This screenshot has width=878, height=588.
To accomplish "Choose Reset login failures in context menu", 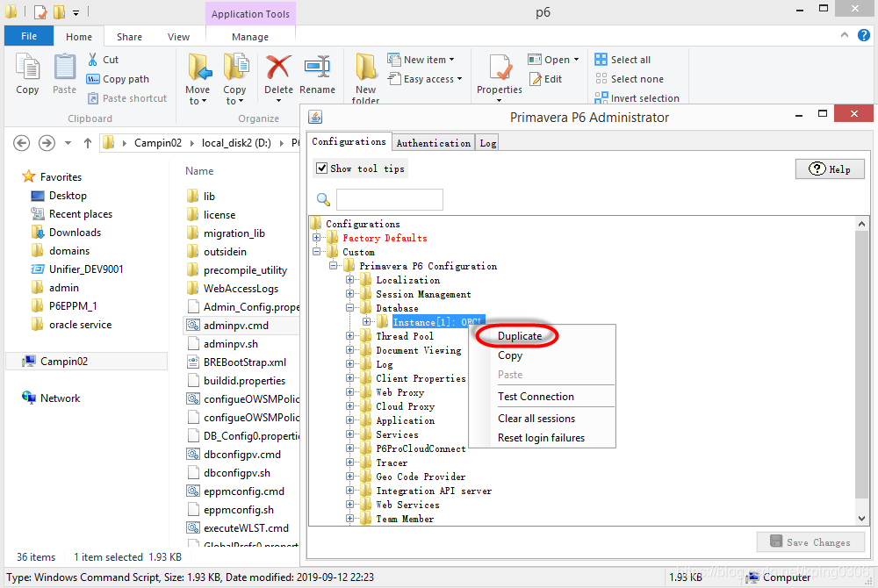I will click(541, 438).
